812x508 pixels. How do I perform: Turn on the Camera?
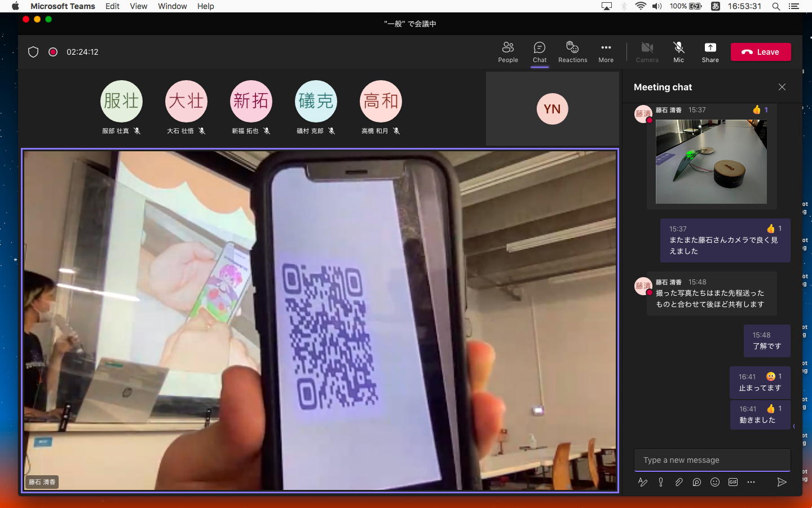click(x=647, y=52)
